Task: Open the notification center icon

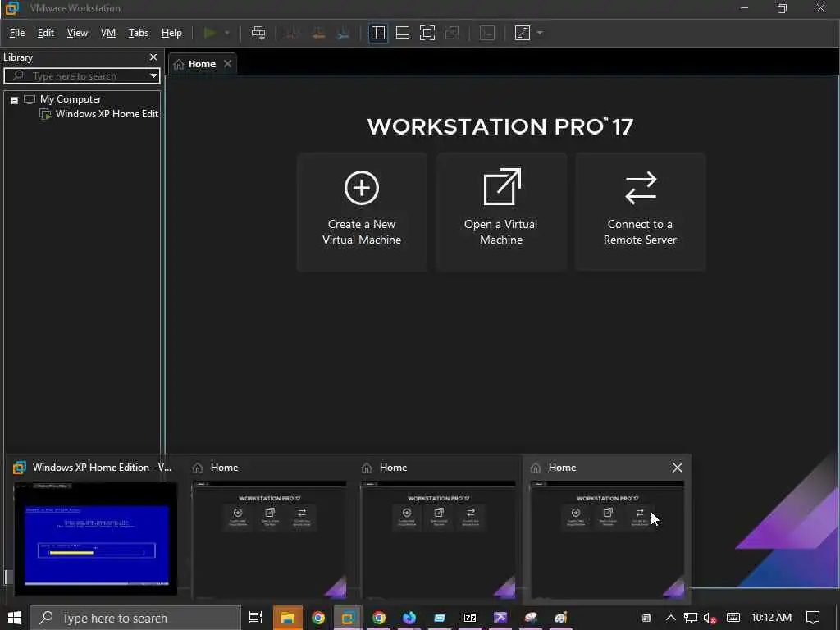Action: pos(813,618)
